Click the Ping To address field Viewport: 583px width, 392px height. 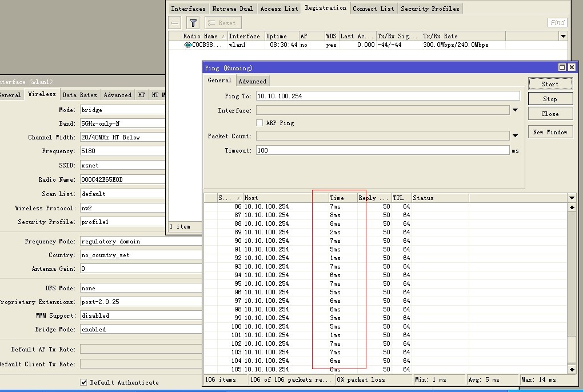point(388,96)
